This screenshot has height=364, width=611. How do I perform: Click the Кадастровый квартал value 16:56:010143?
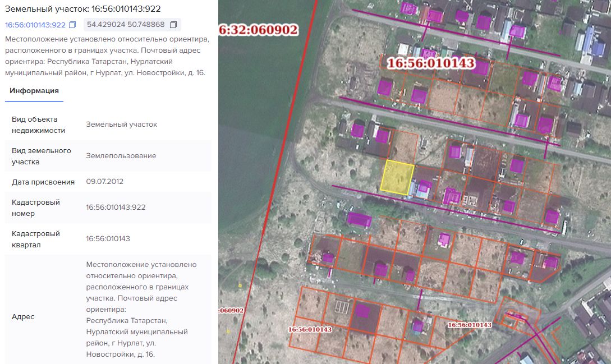click(108, 238)
